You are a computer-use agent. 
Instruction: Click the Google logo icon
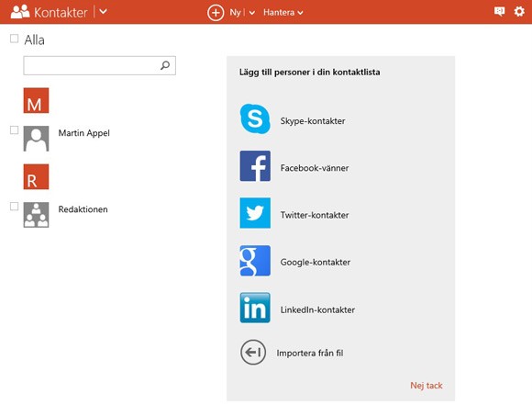point(255,261)
